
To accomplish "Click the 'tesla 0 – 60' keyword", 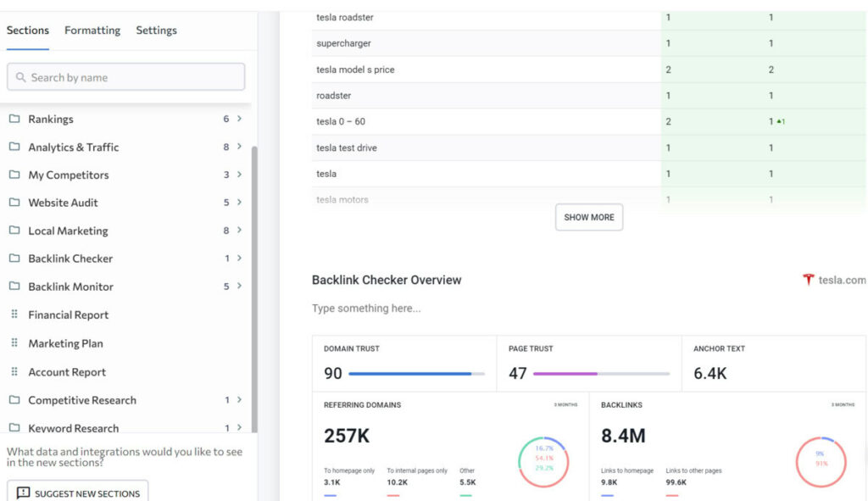I will pos(341,121).
